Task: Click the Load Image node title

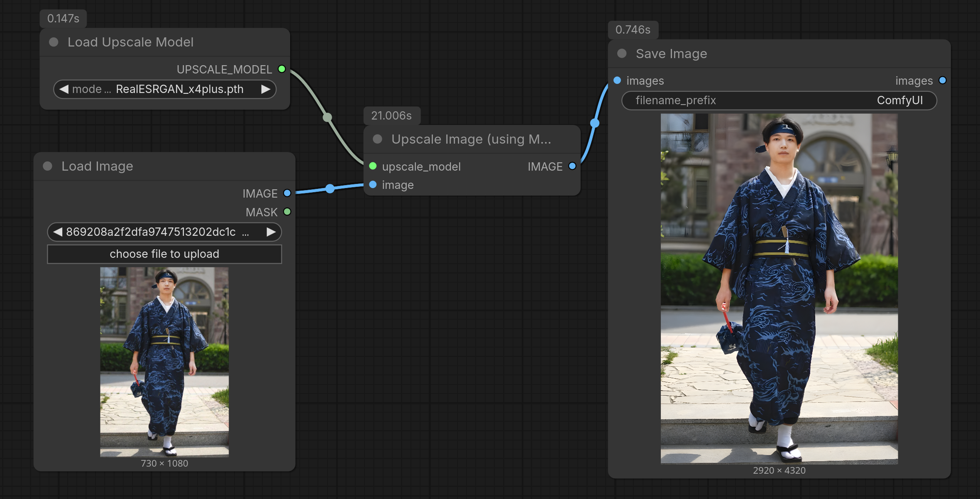Action: tap(97, 166)
